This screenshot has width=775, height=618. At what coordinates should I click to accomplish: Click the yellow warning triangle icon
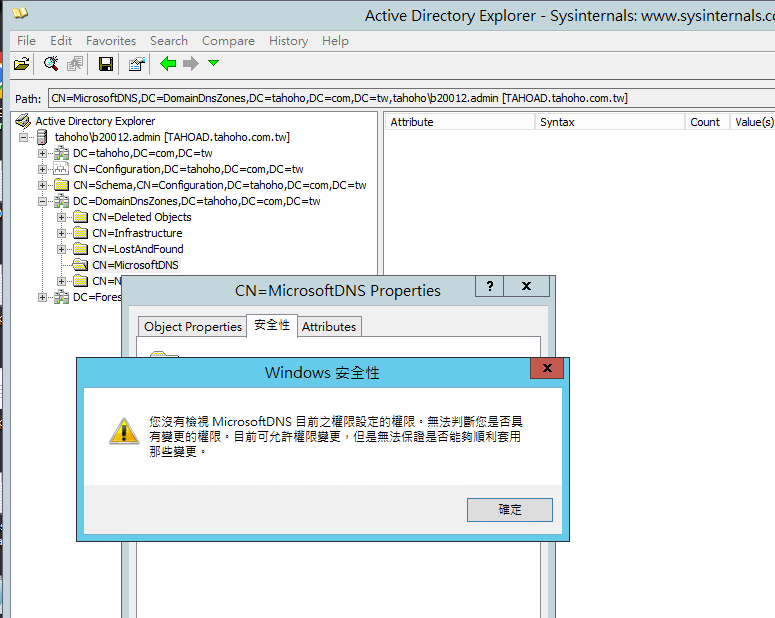point(123,431)
